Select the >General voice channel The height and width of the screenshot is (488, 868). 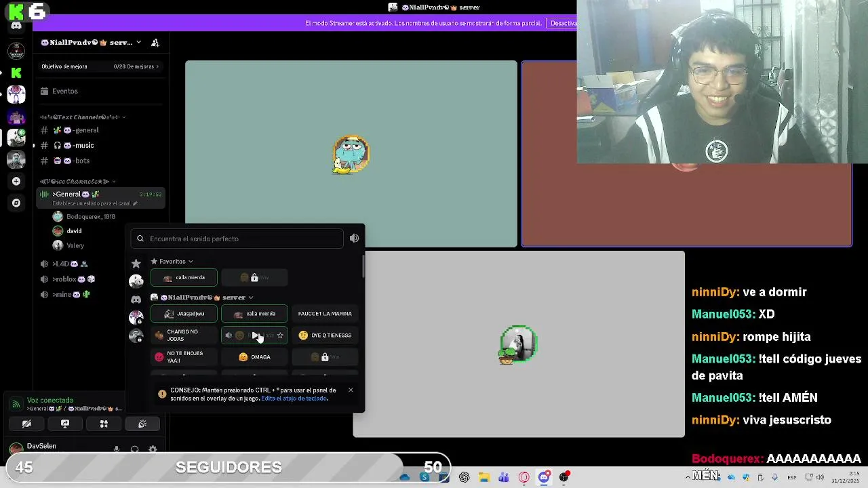tap(99, 198)
